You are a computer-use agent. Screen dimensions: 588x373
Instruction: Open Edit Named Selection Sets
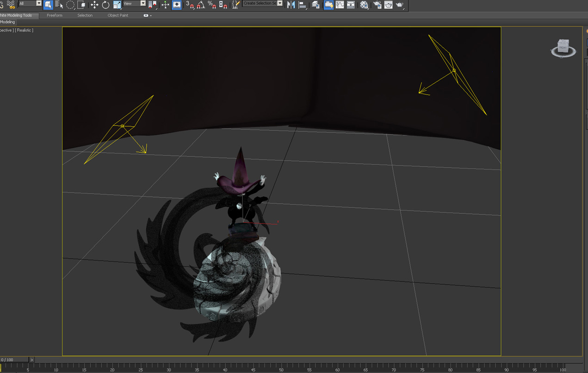point(236,5)
